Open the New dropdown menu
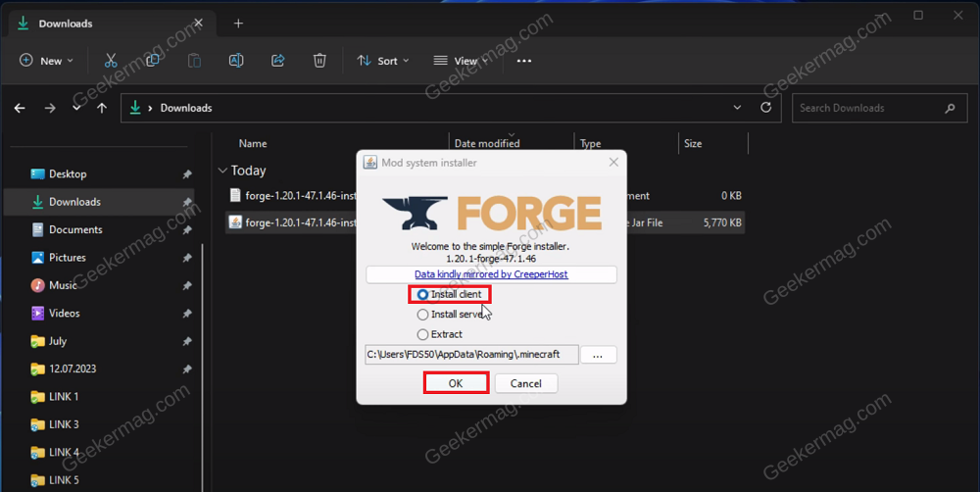 [47, 61]
